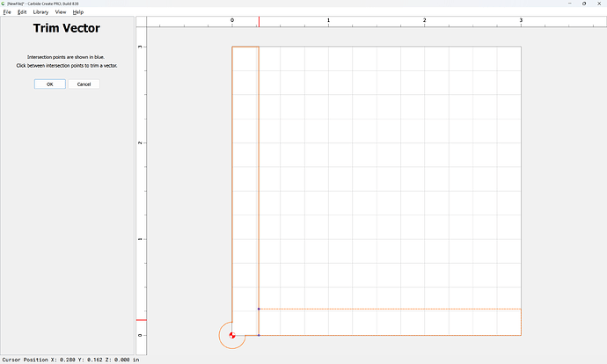The height and width of the screenshot is (364, 607).
Task: Open the Help menu
Action: [78, 12]
